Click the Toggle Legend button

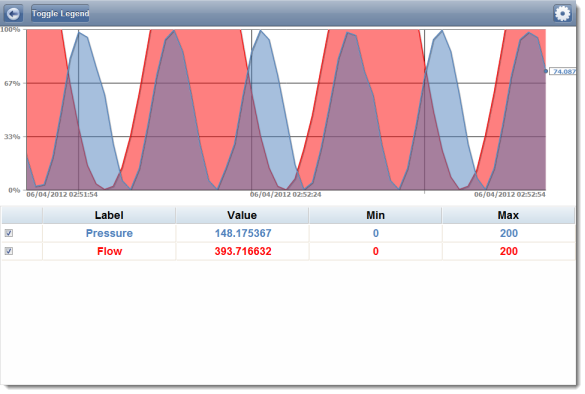[x=60, y=14]
